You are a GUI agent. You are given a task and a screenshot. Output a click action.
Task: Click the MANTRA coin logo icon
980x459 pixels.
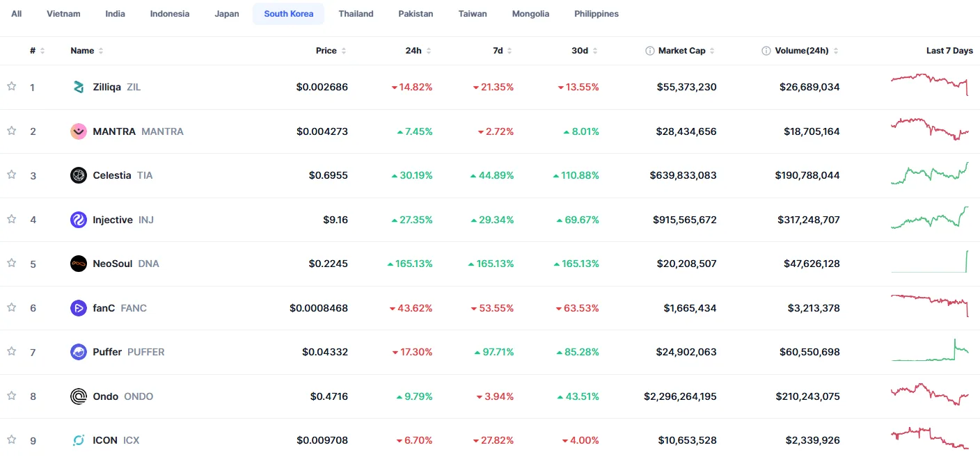coord(79,131)
